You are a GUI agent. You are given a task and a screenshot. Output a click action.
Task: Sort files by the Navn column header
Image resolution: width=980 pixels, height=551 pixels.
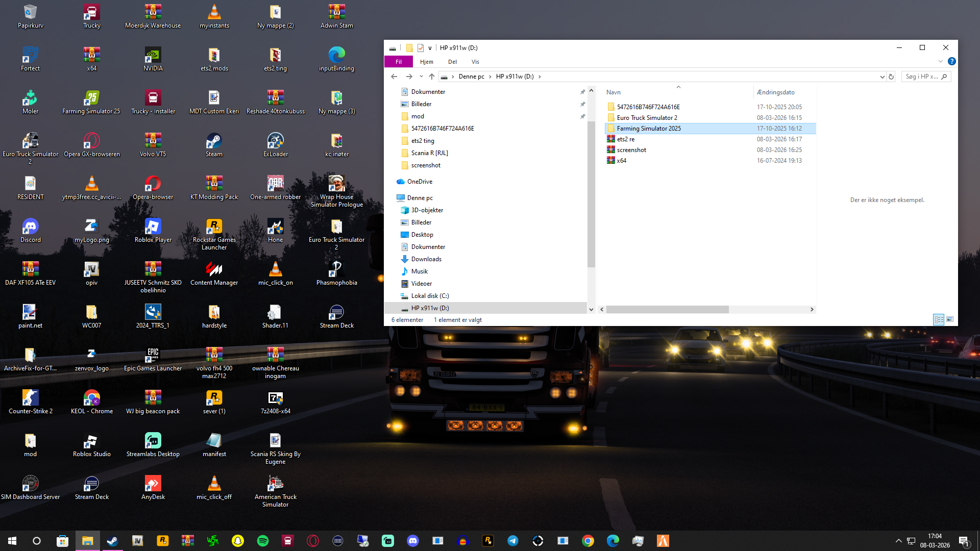point(614,92)
